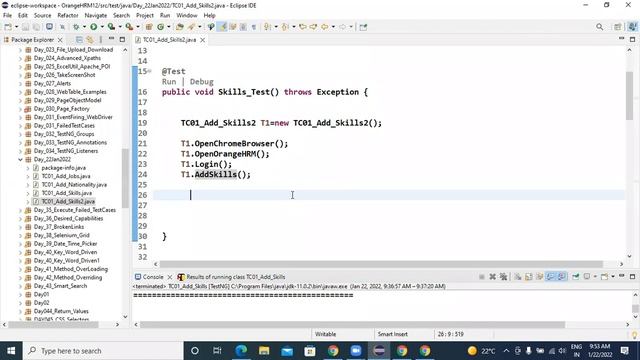Viewport: 640px width, 360px height.
Task: Select Day_43_Smart_Search package
Action: click(x=60, y=286)
